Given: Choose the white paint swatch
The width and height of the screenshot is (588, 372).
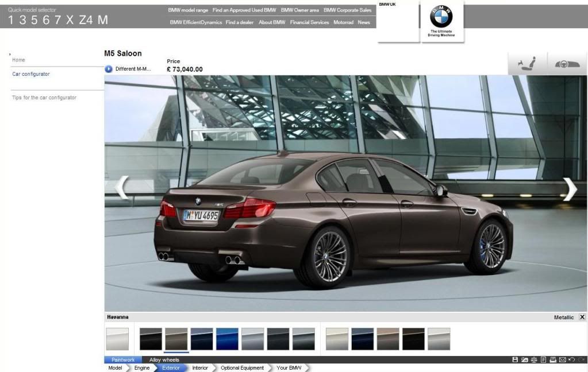Looking at the screenshot, I should [x=117, y=339].
